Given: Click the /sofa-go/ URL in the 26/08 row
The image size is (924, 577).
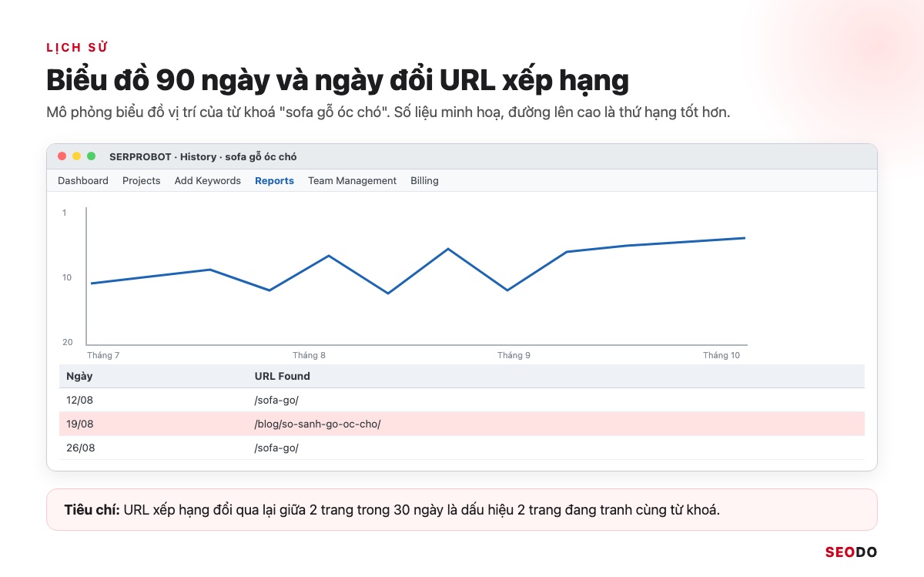Looking at the screenshot, I should (276, 448).
